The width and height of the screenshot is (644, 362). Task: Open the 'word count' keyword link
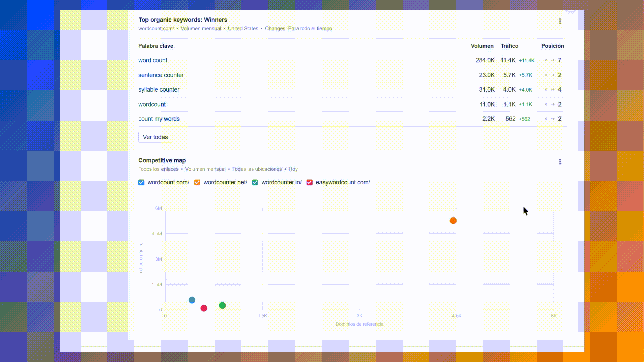point(152,60)
